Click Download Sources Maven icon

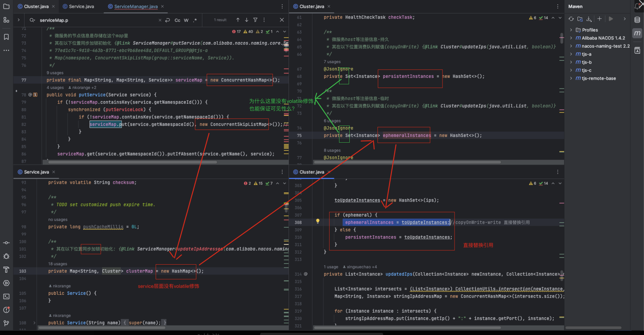(x=589, y=19)
